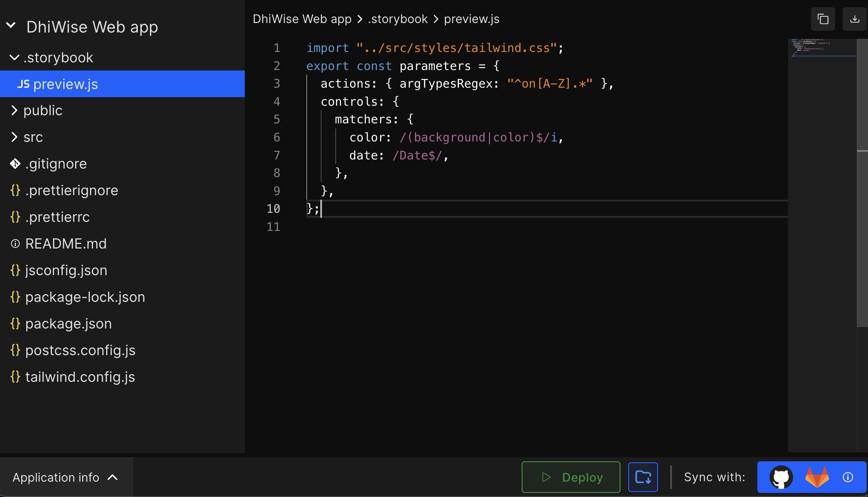Screen dimensions: 868x497
Task: Click the braces icon beside postcss.config.js
Action: coord(15,350)
